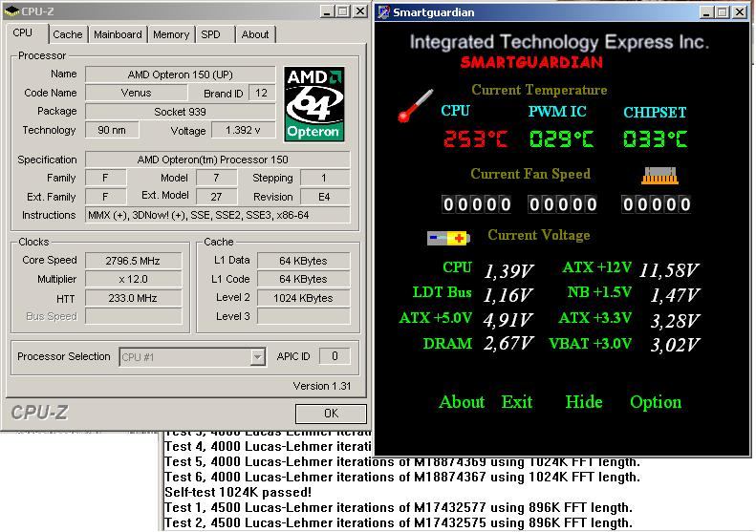This screenshot has height=532, width=756.
Task: Click the Test 2 line for M17432575
Action: pyautogui.click(x=399, y=522)
